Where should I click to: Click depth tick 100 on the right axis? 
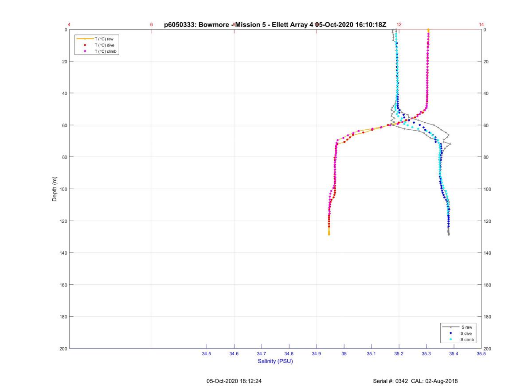488,189
